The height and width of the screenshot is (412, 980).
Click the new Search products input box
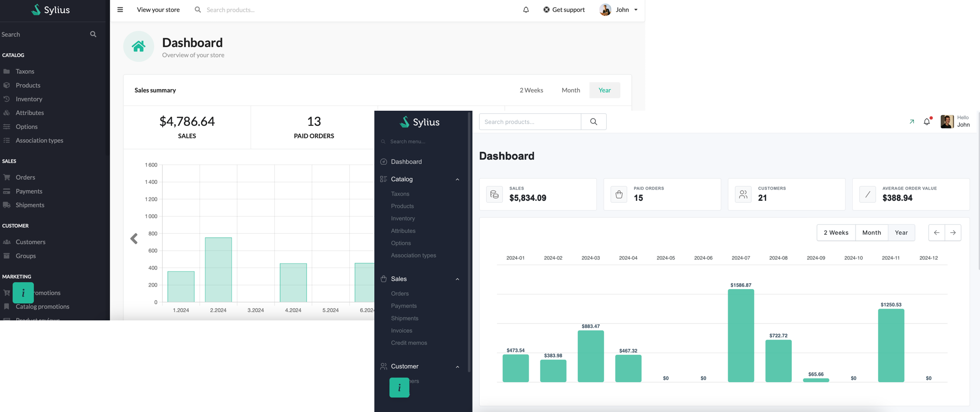coord(530,121)
